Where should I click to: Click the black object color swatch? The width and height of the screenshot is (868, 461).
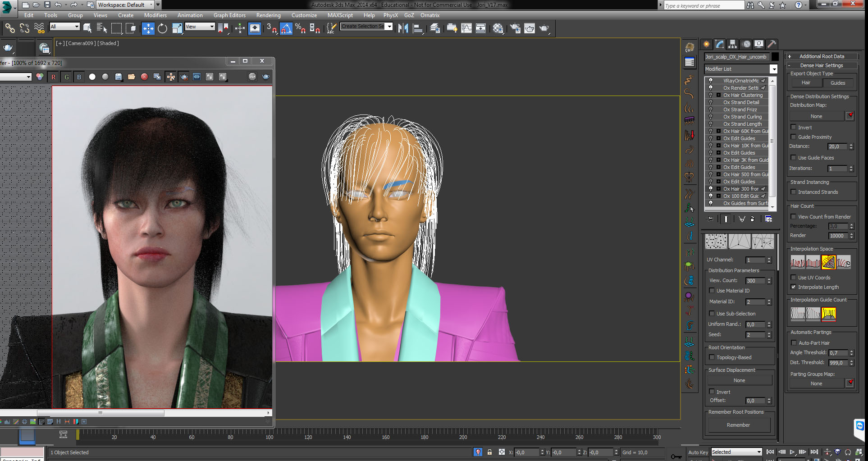775,57
